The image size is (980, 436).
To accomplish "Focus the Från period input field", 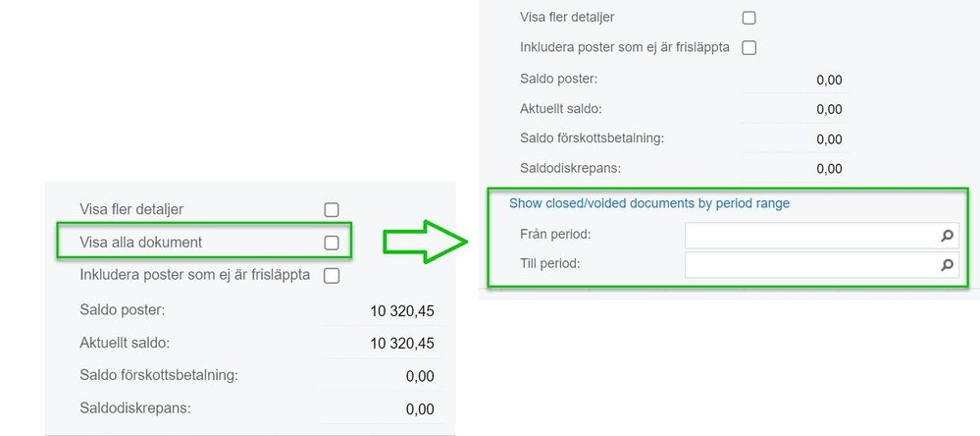I will pos(821,236).
